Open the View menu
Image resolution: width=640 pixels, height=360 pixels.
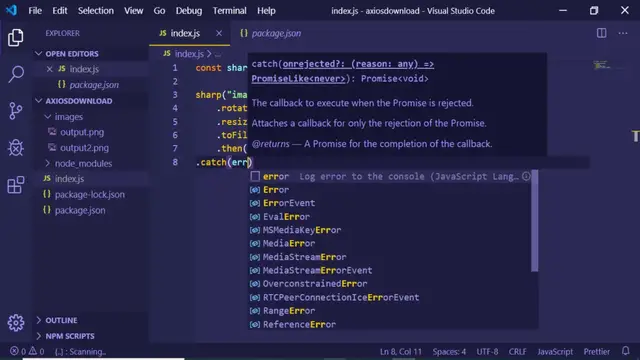coord(133,11)
